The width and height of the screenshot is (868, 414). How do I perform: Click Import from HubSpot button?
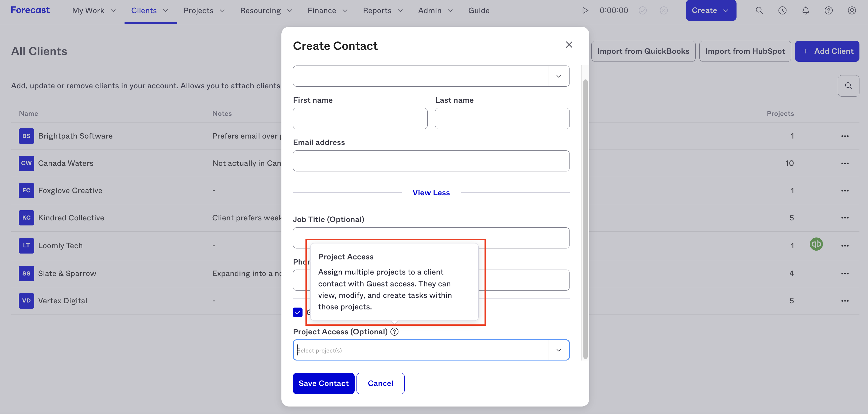(745, 51)
